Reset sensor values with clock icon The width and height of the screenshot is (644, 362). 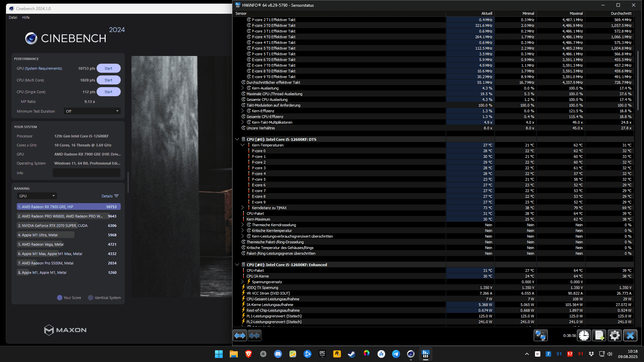tap(584, 336)
